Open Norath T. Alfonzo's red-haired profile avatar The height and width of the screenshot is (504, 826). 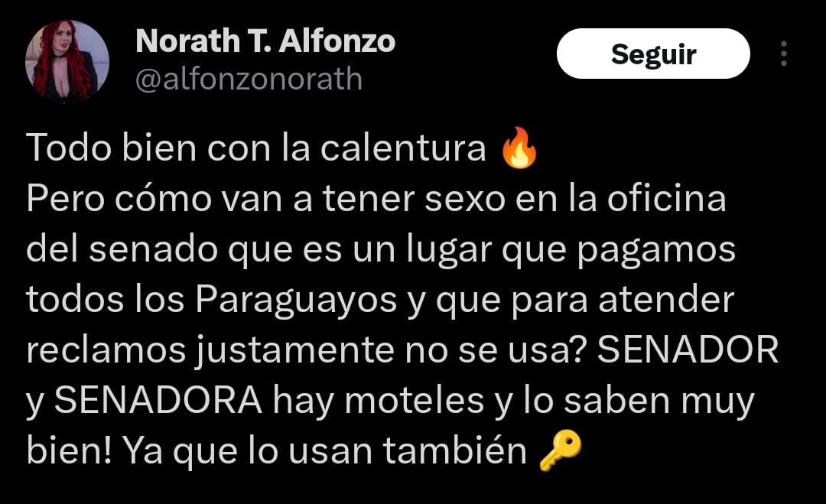pyautogui.click(x=67, y=60)
